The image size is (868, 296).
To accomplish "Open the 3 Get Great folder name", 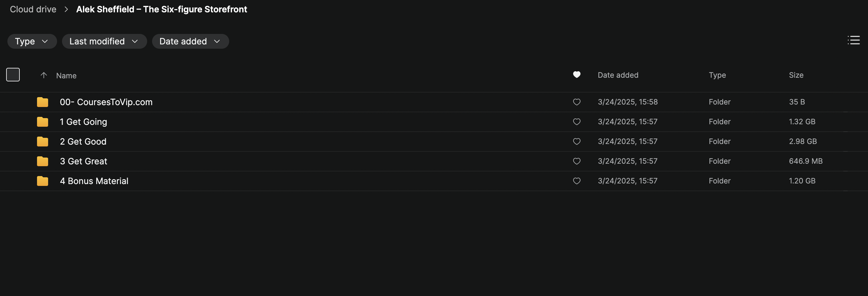I will (x=84, y=161).
